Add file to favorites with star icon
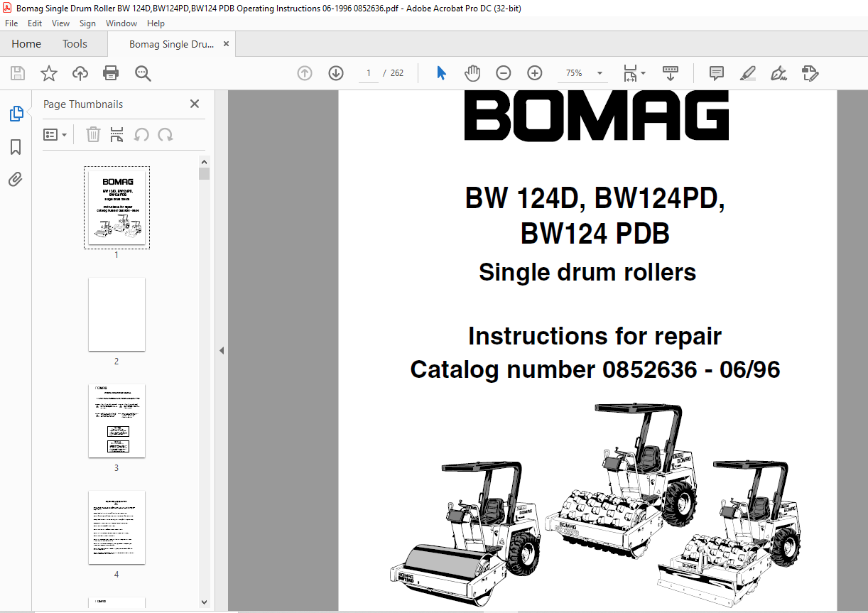Image resolution: width=868 pixels, height=613 pixels. click(49, 73)
